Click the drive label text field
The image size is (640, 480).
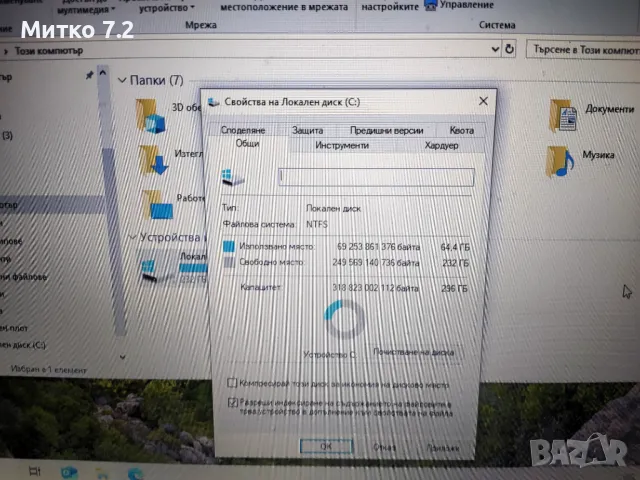click(376, 177)
